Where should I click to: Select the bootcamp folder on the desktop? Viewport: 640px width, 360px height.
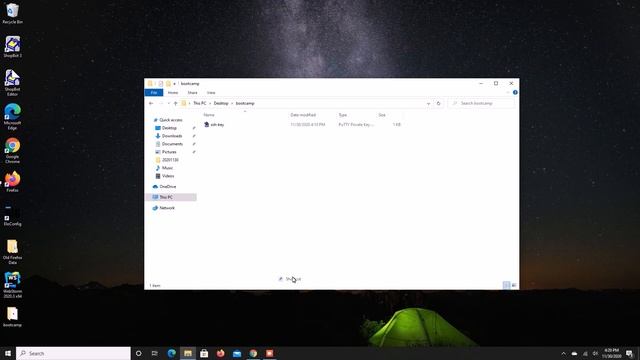tap(12, 317)
